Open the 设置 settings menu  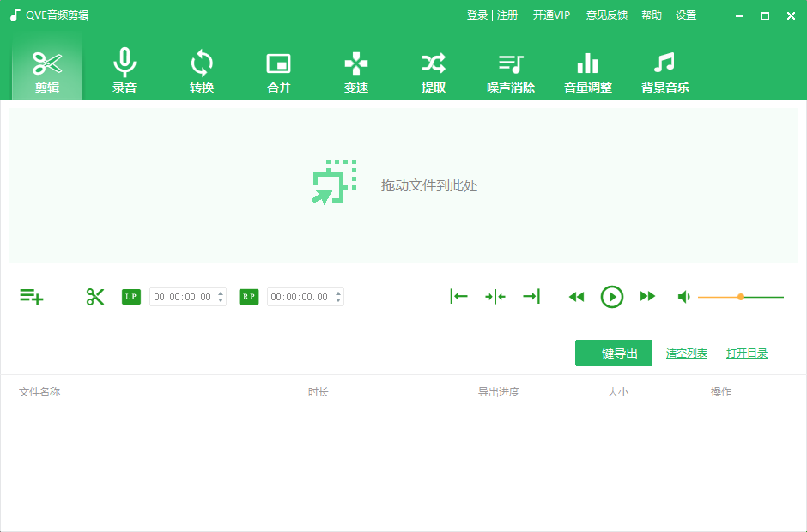[x=686, y=15]
